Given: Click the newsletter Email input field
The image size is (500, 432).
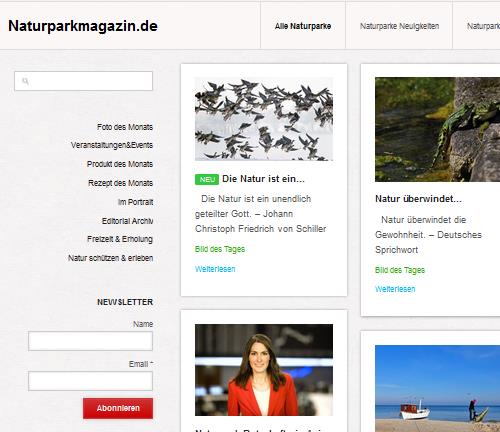Looking at the screenshot, I should tap(90, 381).
